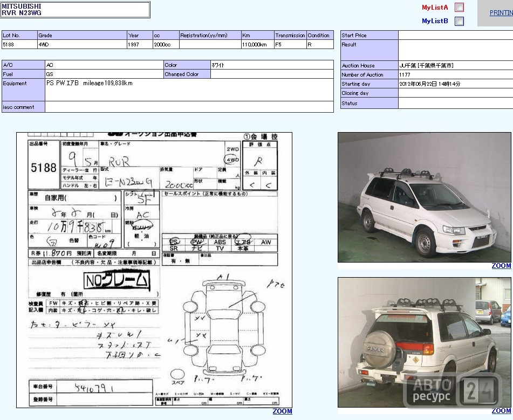Click the Changed Color label
Screen dimensions: 513x420
(182, 74)
